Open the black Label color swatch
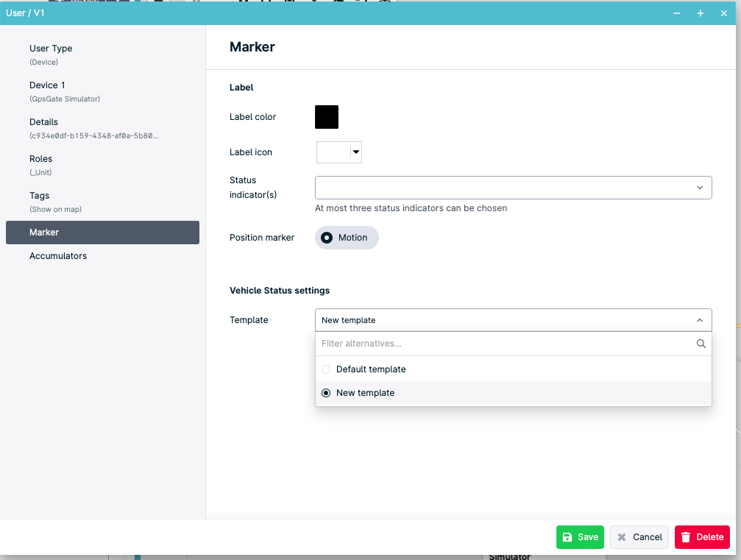The image size is (741, 560). (x=327, y=117)
